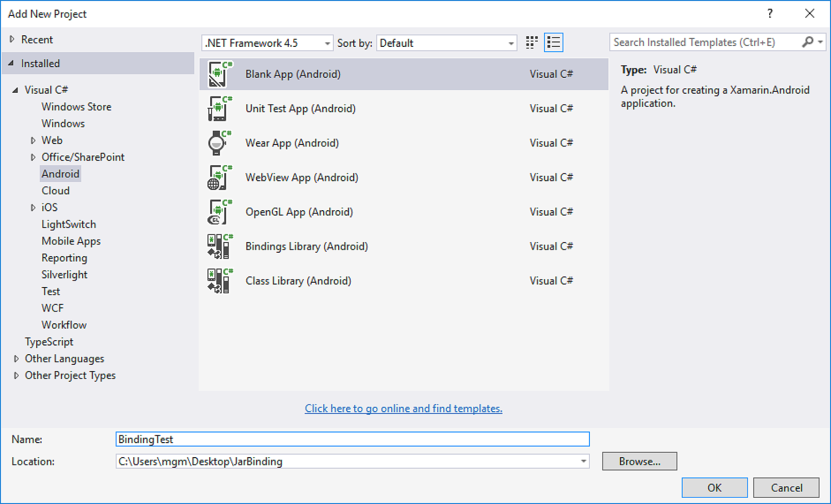Select the Cloud category
The height and width of the screenshot is (504, 831).
[56, 190]
